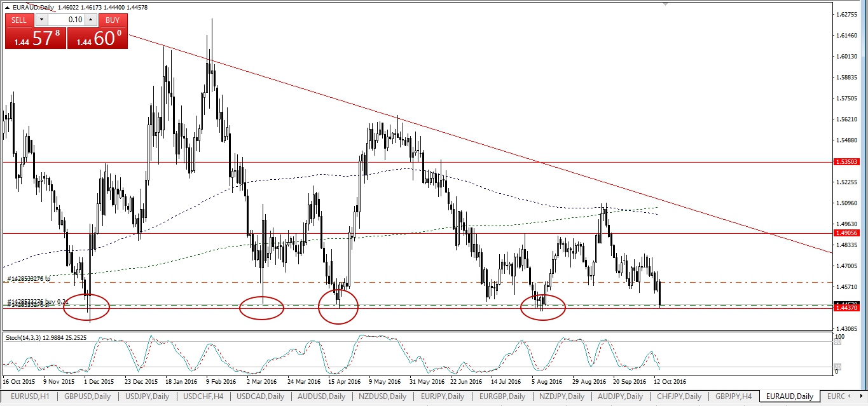The image size is (868, 406).
Task: Open the EURGBP,Daily chart tab
Action: 502,396
